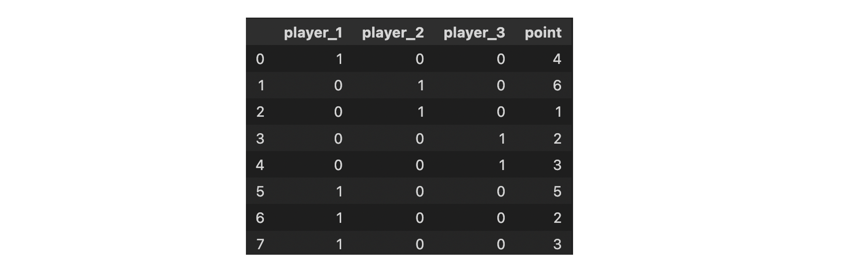This screenshot has height=262, width=868.
Task: Click row index 5 label
Action: tap(260, 192)
